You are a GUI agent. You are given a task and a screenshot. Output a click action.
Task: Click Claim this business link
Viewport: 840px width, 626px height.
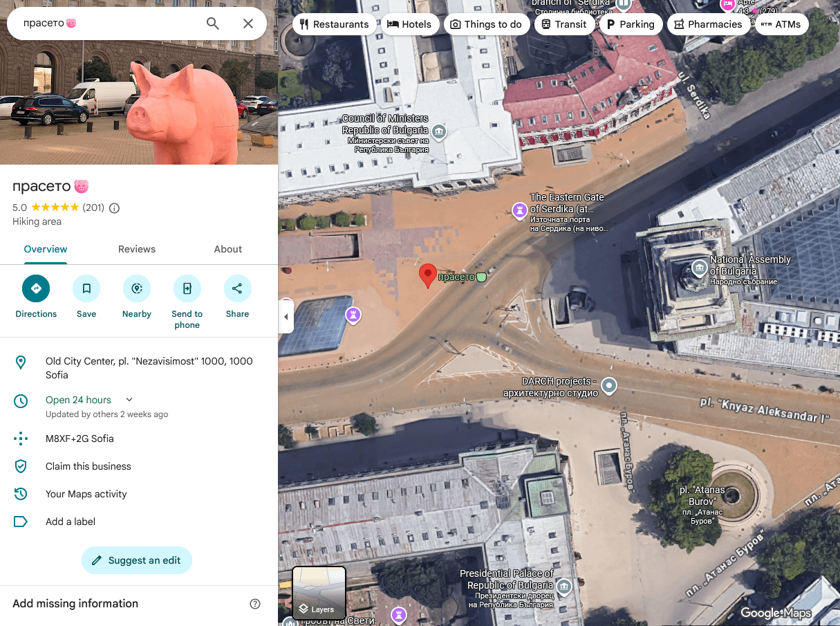coord(88,466)
